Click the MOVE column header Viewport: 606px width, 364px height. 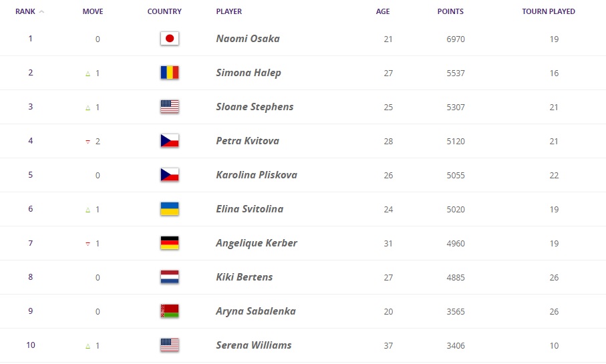pyautogui.click(x=93, y=11)
